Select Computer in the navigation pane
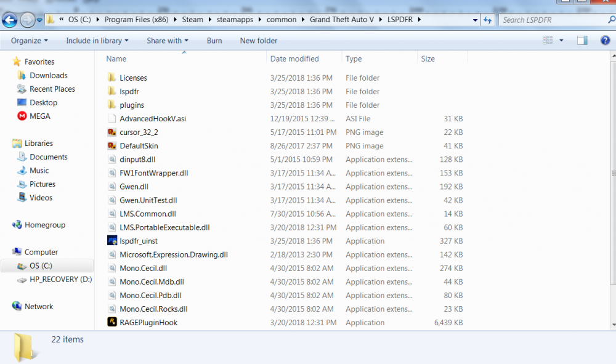 tap(41, 252)
